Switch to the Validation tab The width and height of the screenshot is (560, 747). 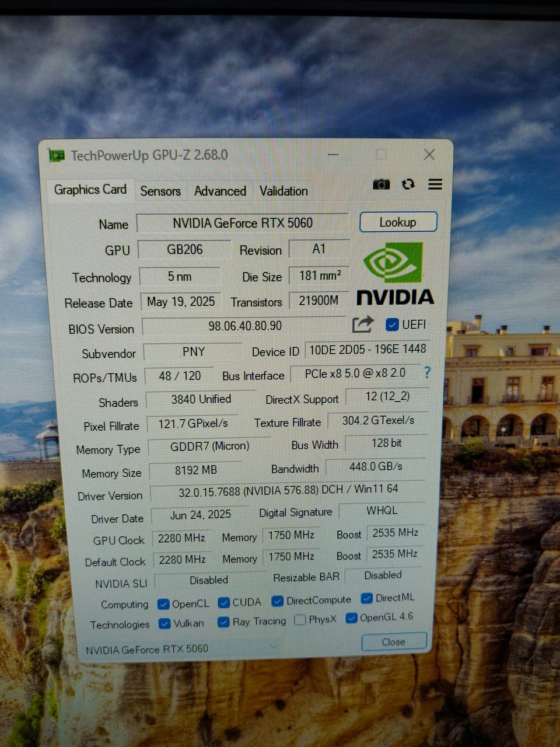coord(283,191)
